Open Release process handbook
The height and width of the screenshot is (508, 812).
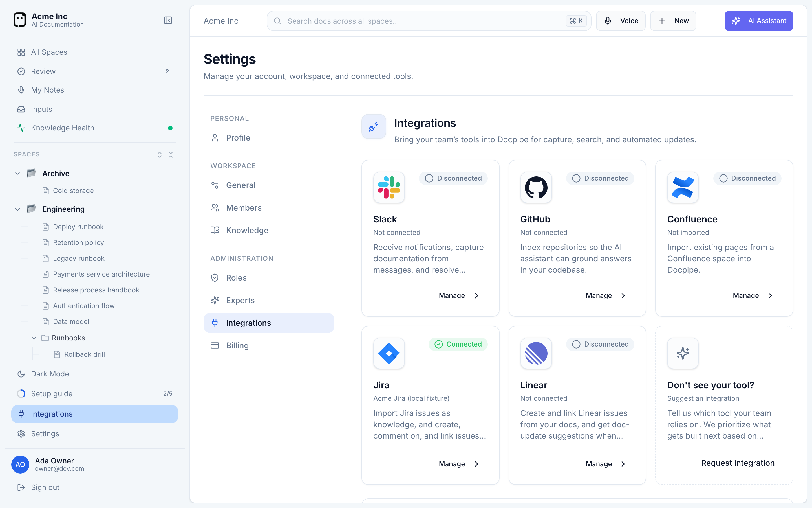point(96,290)
